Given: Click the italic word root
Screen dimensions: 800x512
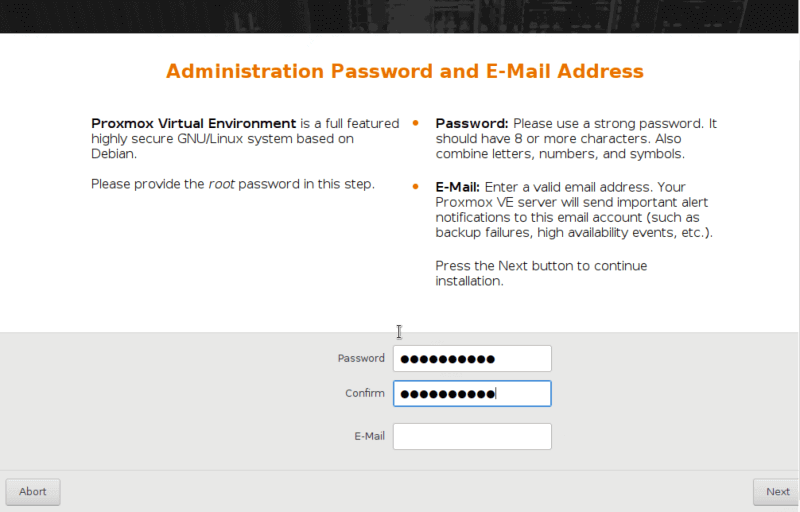Looking at the screenshot, I should pos(221,184).
